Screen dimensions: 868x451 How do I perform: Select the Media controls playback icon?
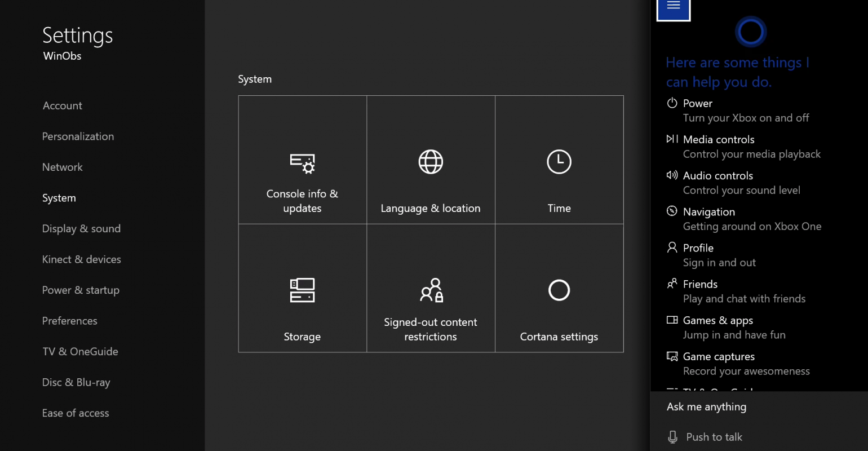[672, 139]
